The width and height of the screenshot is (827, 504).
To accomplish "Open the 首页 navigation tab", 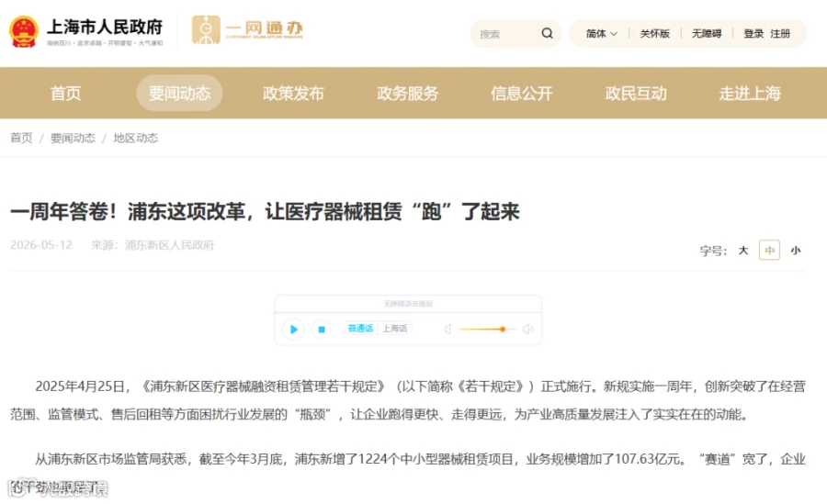I will click(65, 94).
